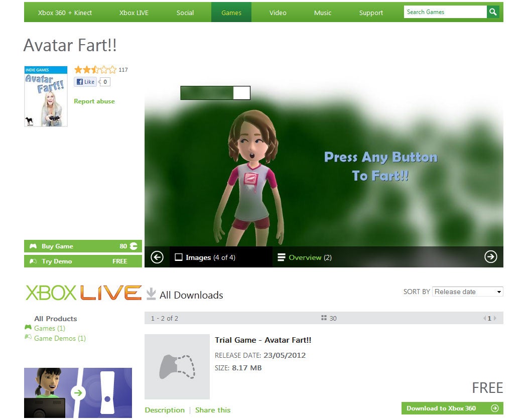
Task: Open the Xbox LIVE menu
Action: click(134, 13)
